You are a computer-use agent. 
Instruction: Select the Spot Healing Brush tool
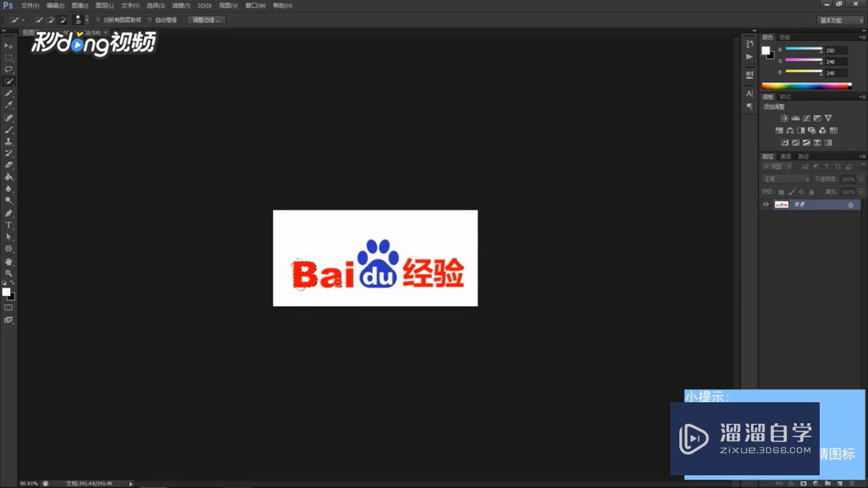tap(9, 118)
